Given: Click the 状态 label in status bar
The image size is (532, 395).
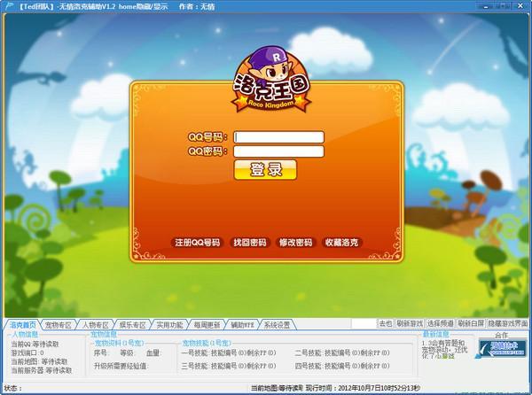Looking at the screenshot, I should [13, 388].
